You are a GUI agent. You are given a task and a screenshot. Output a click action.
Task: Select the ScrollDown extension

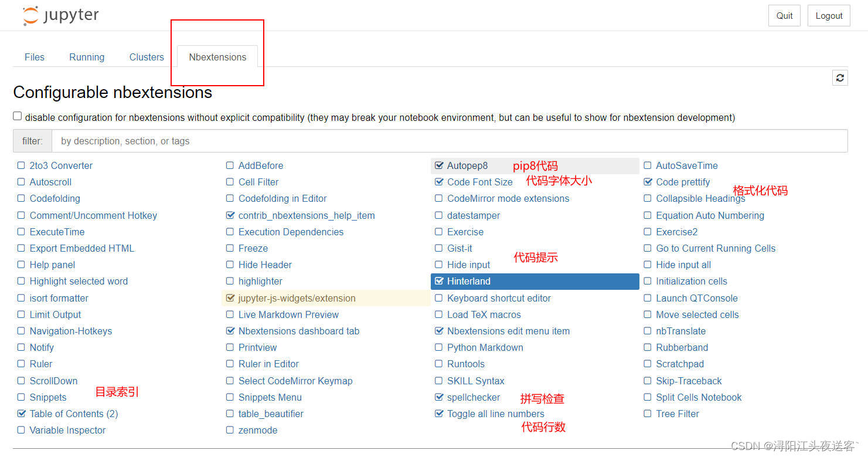coord(53,381)
